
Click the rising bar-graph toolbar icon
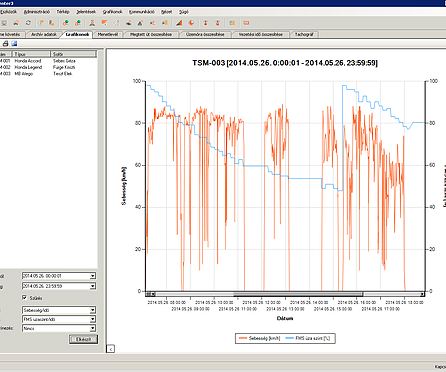click(x=179, y=23)
